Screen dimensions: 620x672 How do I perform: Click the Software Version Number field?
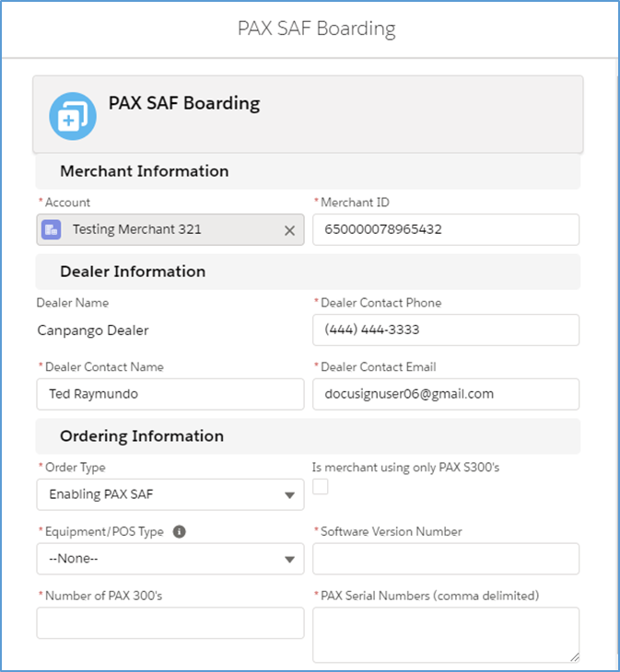(x=446, y=559)
